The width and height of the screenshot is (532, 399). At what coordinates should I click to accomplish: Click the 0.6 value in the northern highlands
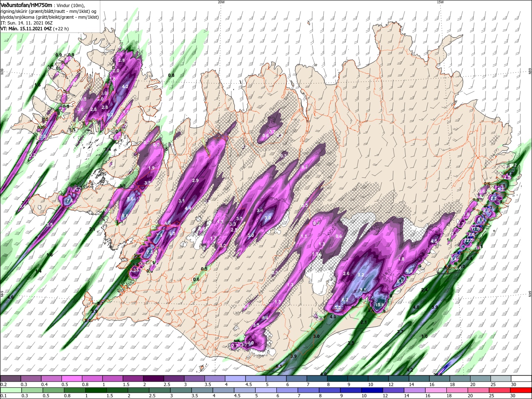pos(266,135)
